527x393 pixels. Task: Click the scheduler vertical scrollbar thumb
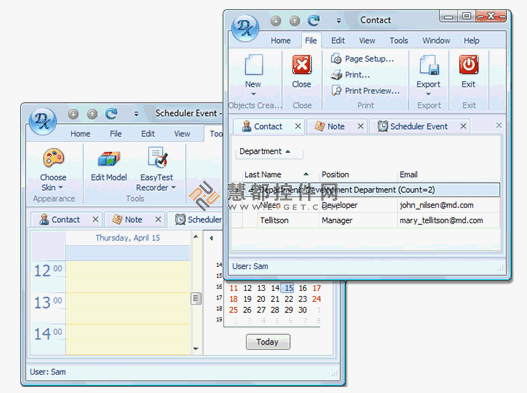point(196,298)
